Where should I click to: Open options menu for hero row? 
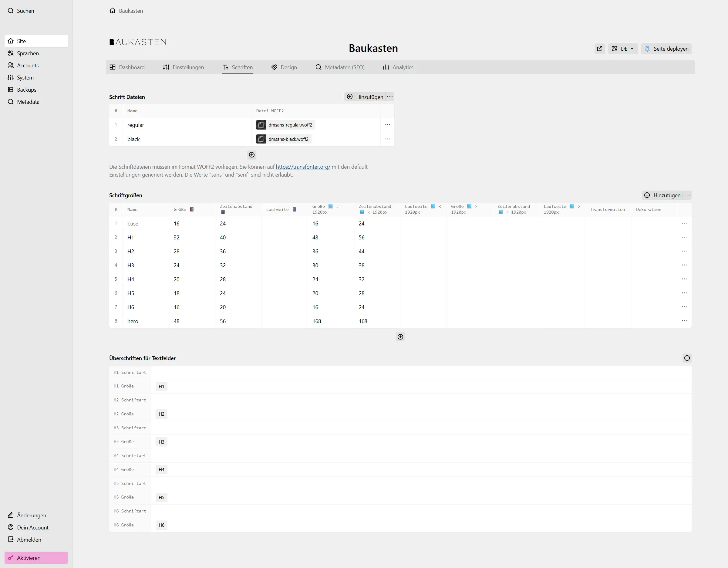[x=684, y=321]
